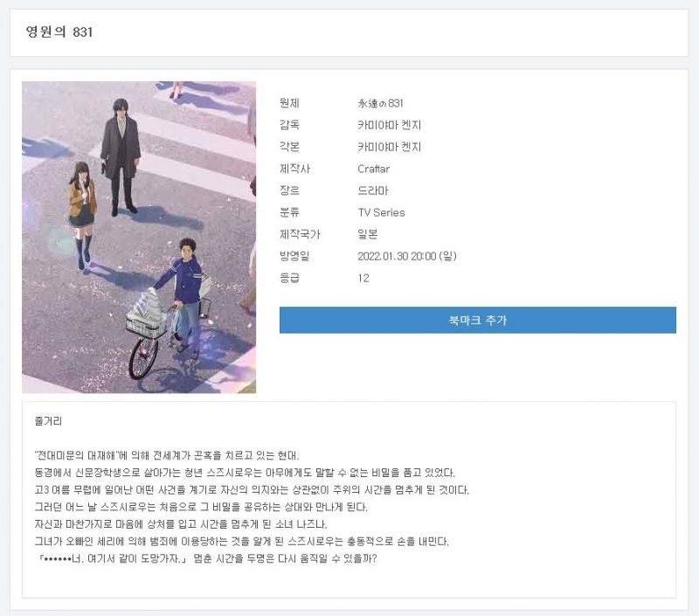Click the 제작국가 field label
The height and width of the screenshot is (616, 699).
(300, 234)
